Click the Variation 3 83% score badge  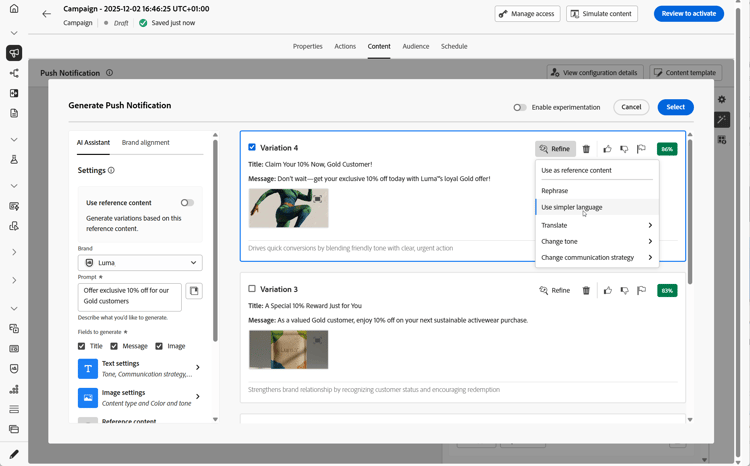pyautogui.click(x=667, y=290)
